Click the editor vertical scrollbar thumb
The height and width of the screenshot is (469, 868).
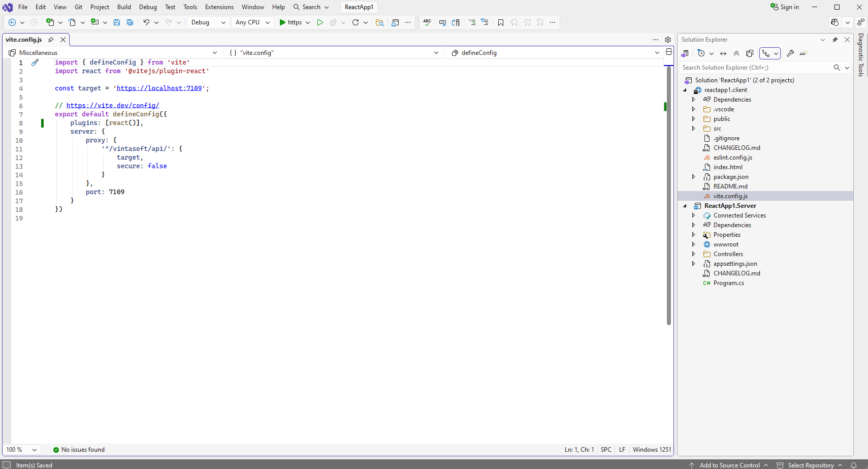point(668,196)
